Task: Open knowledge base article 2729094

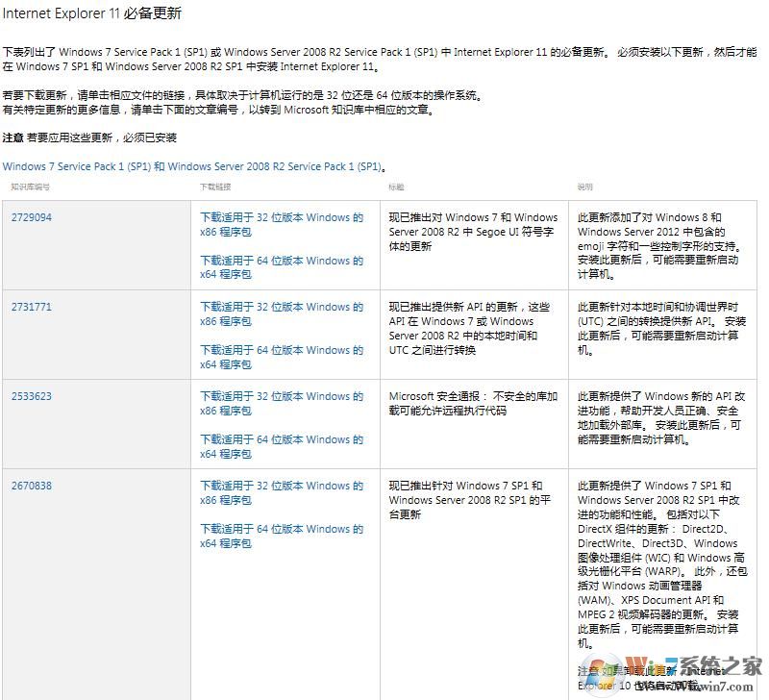Action: coord(32,217)
